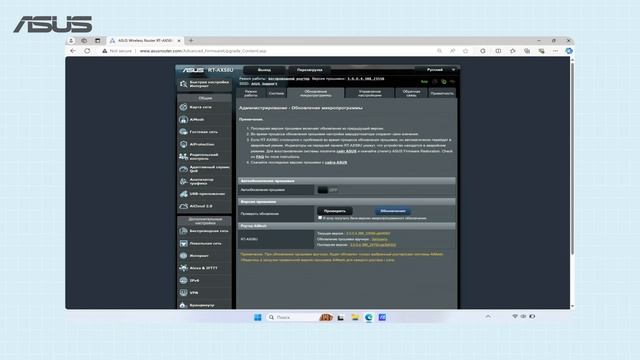Open the WAN (Интернет) settings page
Screen dimensions: 640x360
tap(204, 256)
